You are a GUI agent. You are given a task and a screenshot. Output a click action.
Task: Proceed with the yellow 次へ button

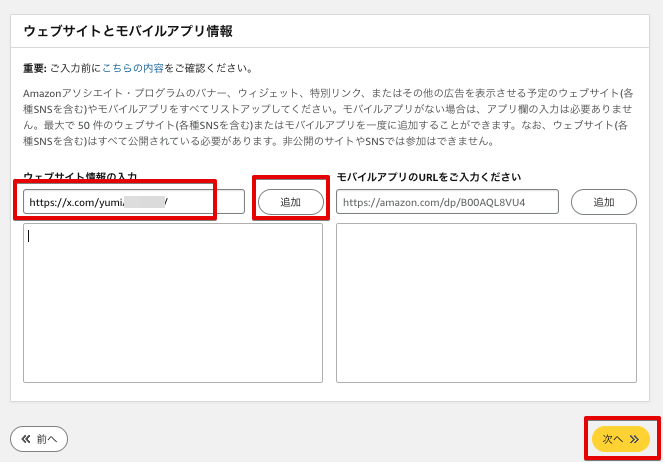pos(620,439)
